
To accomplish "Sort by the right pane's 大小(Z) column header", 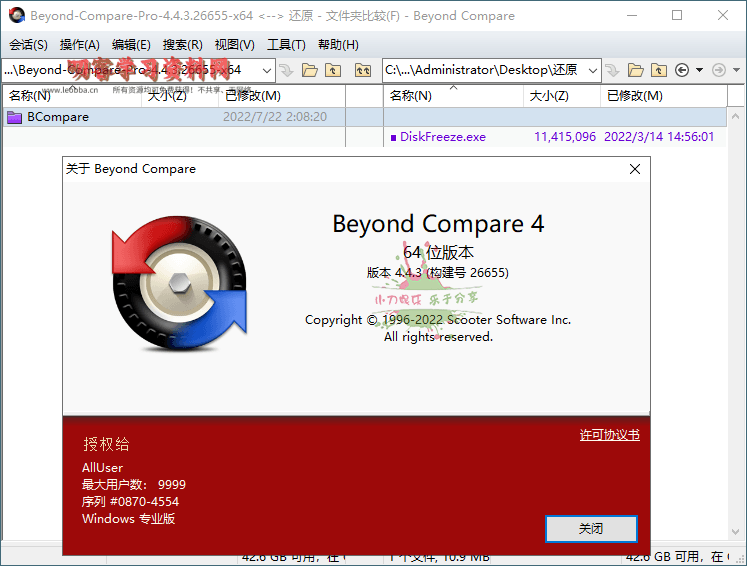I will point(548,96).
